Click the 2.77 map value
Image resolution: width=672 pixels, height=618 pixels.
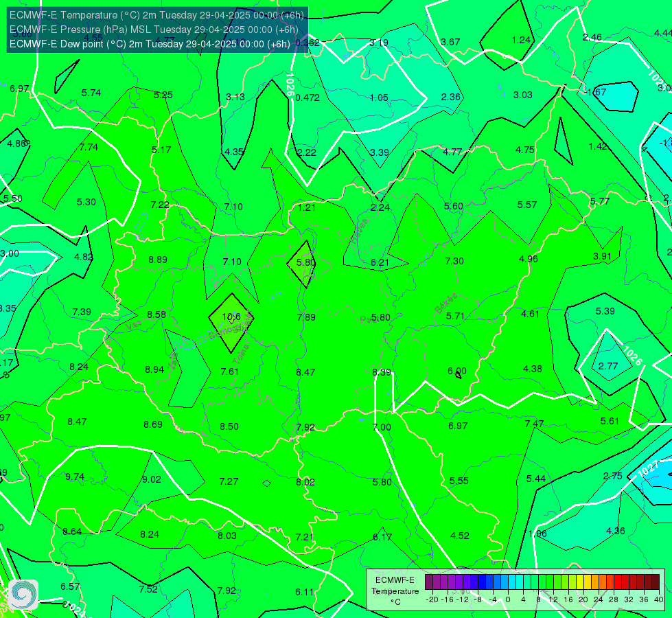(x=608, y=366)
